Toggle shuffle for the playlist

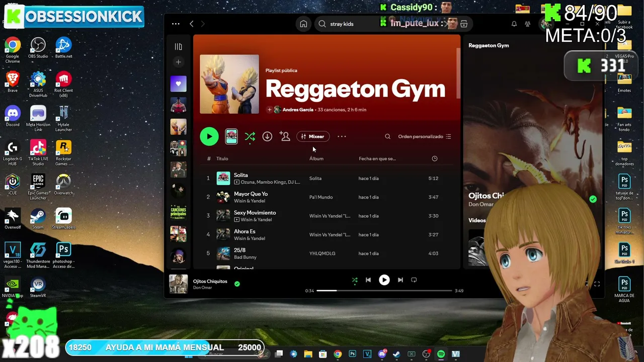(x=250, y=137)
